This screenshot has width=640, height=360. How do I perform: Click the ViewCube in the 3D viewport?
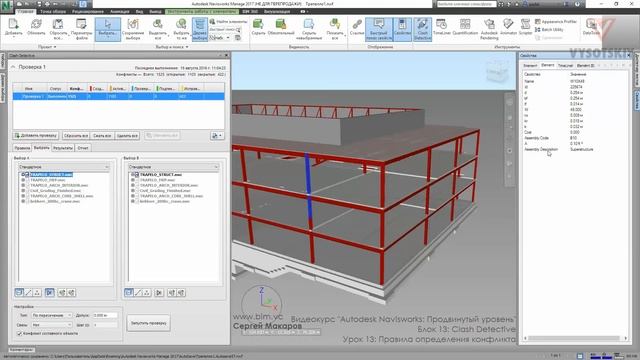(x=497, y=71)
